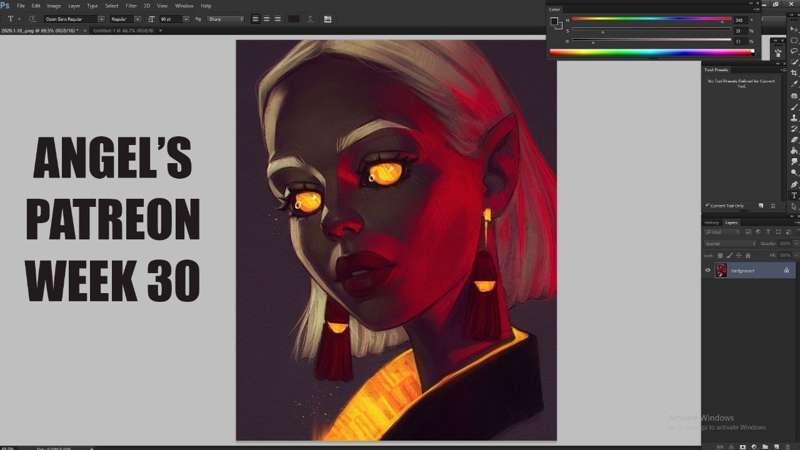Toggle text orientation in options bar
800x450 pixels.
coord(33,19)
